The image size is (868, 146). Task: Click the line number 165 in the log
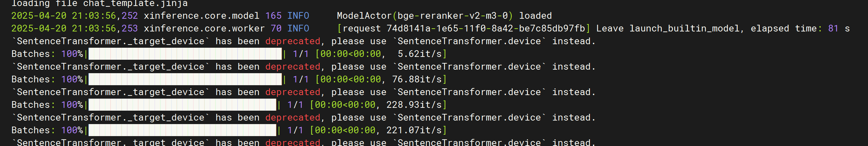point(273,16)
